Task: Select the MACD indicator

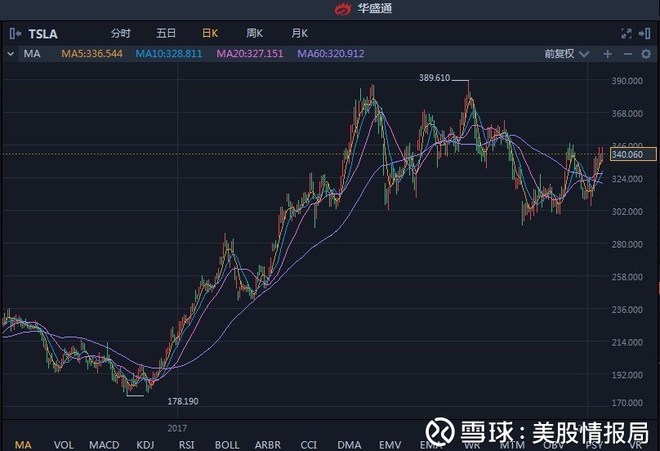Action: click(x=103, y=443)
